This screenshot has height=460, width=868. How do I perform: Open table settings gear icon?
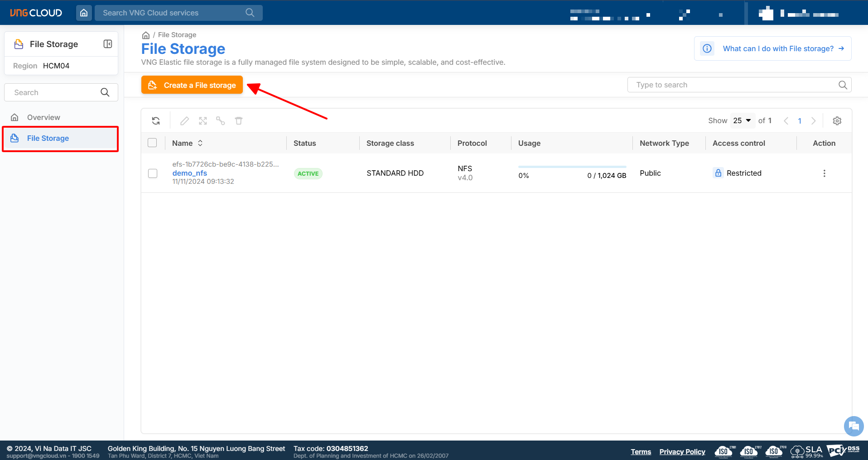pyautogui.click(x=837, y=121)
